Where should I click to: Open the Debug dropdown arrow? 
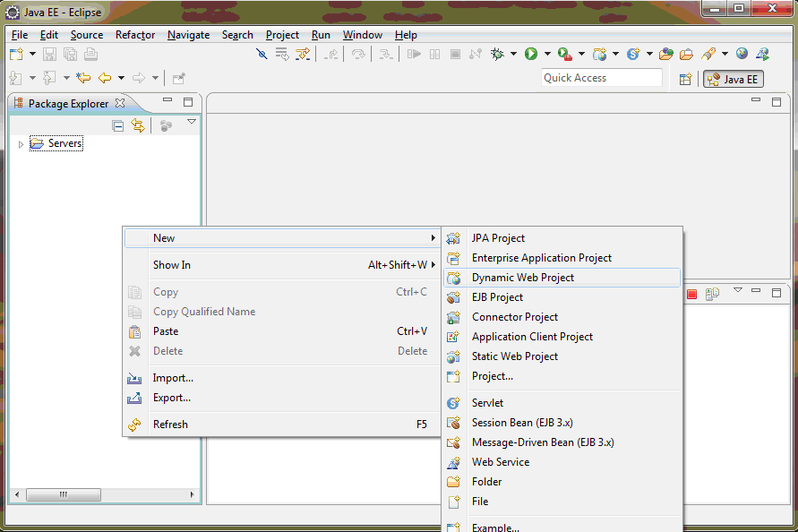coord(513,54)
